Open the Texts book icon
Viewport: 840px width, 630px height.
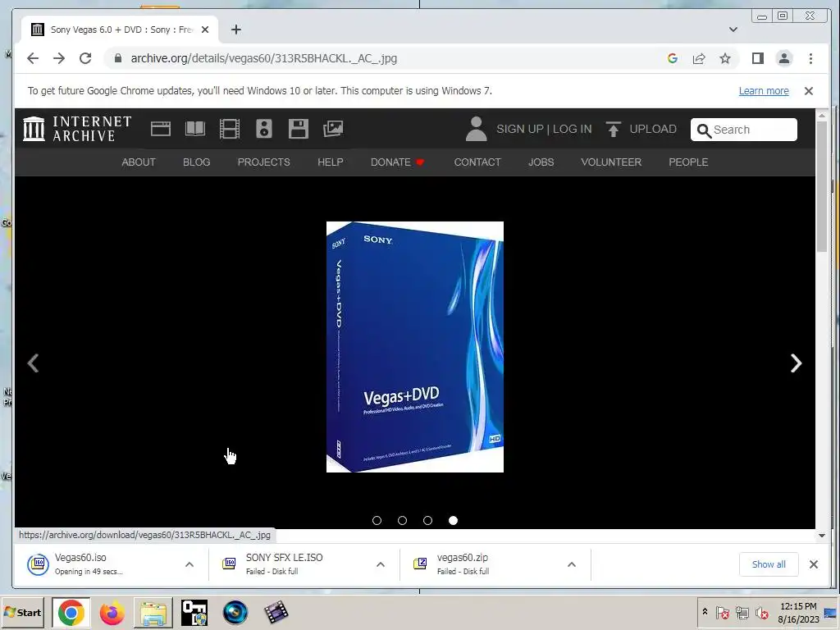195,129
